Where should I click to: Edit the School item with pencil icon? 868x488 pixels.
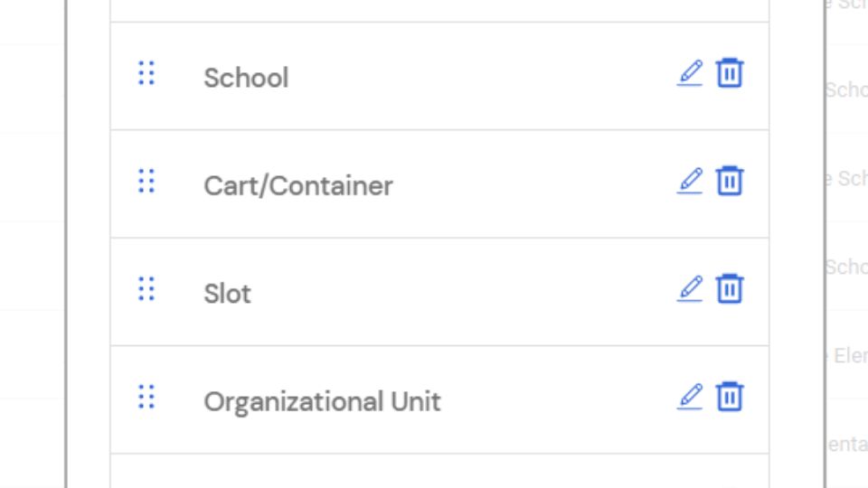click(x=690, y=73)
